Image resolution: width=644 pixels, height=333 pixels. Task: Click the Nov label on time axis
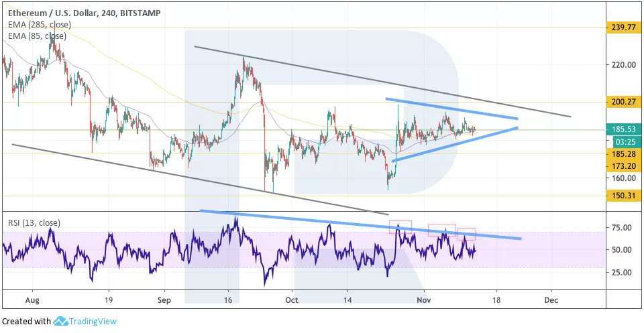[422, 302]
